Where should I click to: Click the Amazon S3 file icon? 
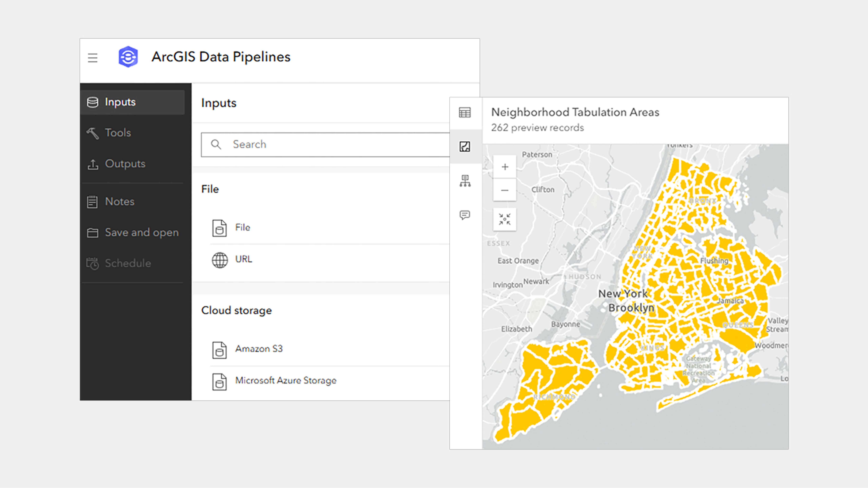(219, 350)
